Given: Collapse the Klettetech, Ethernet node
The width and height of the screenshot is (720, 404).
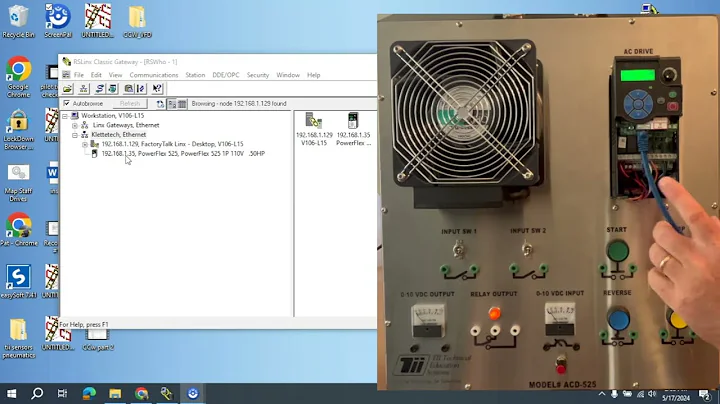Looking at the screenshot, I should click(75, 135).
